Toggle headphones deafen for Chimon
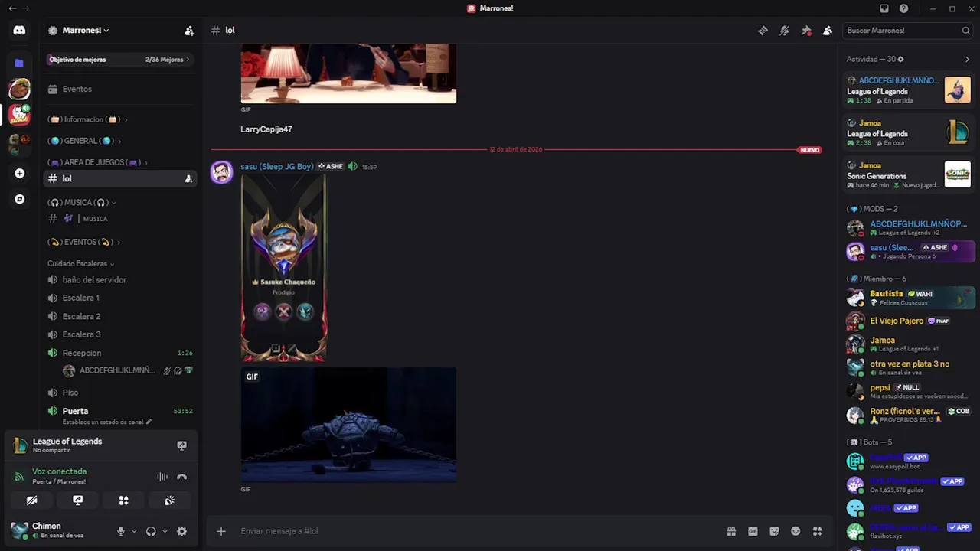The image size is (980, 551). pos(151,531)
